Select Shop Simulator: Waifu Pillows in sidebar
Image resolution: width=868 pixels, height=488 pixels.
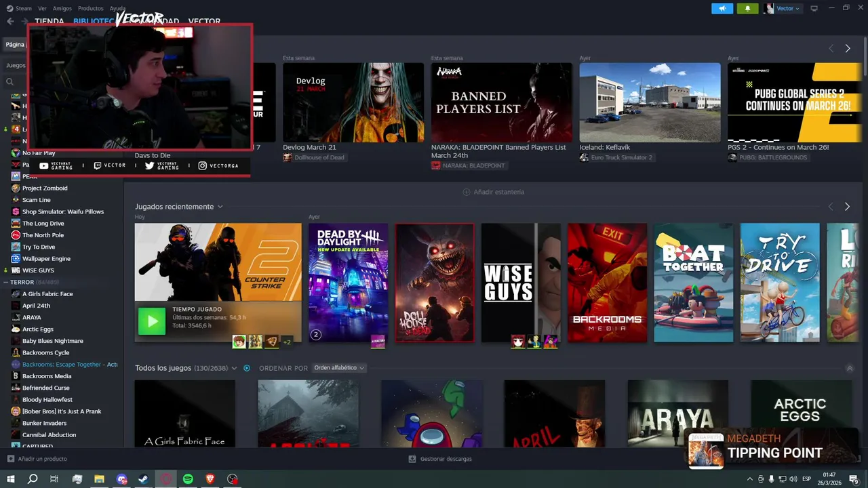(63, 211)
